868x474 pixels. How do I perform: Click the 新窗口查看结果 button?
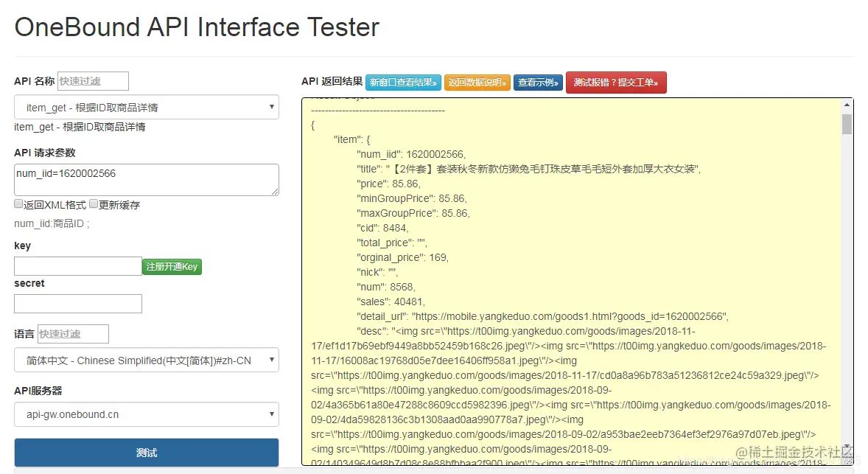point(403,83)
